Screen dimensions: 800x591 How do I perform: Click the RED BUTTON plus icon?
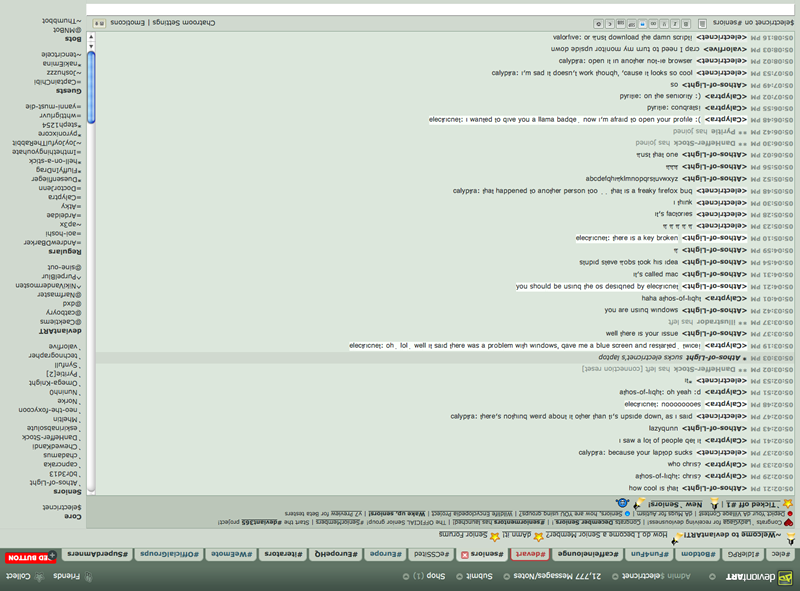(52, 555)
